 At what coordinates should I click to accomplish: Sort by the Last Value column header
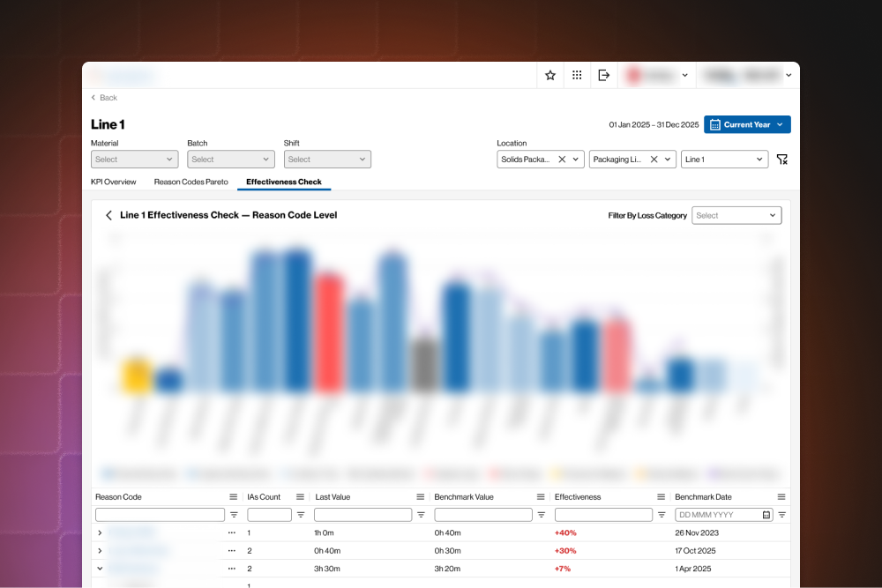tap(333, 497)
